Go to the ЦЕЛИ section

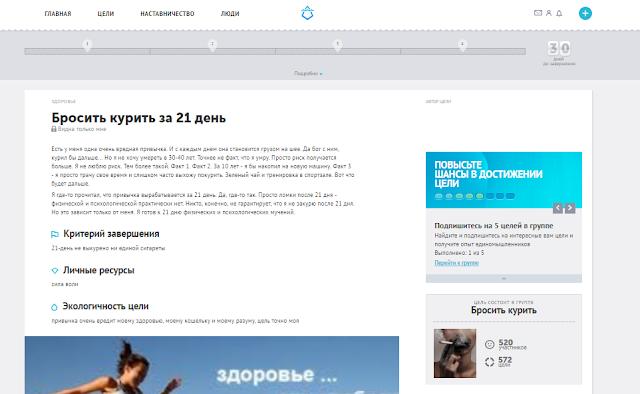click(106, 14)
